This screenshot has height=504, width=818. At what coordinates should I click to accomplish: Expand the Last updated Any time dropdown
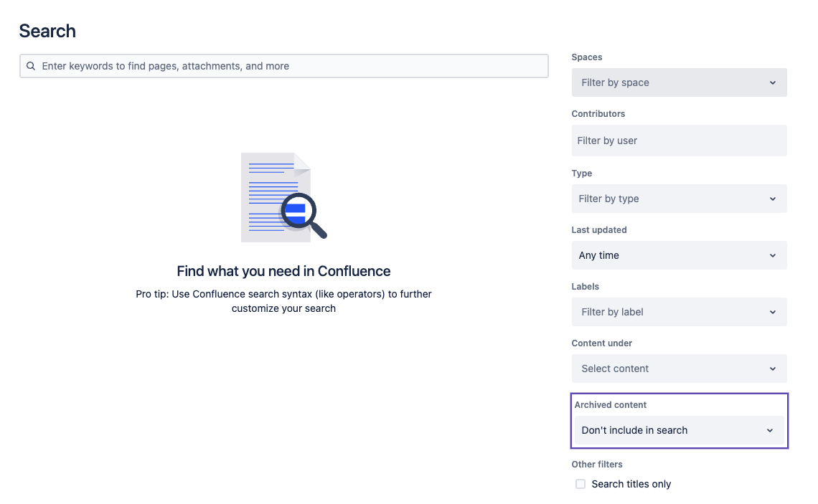pyautogui.click(x=679, y=255)
